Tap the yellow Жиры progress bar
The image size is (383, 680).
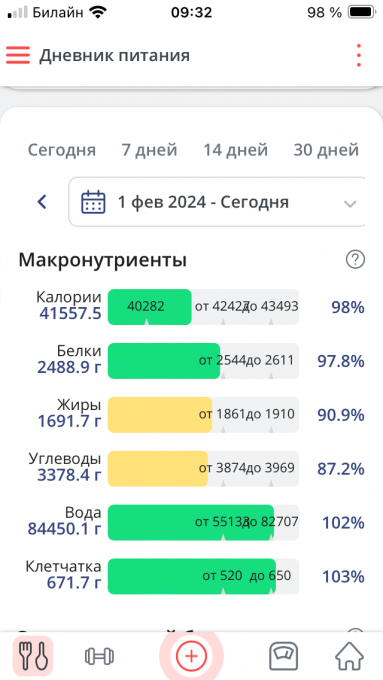(x=203, y=415)
